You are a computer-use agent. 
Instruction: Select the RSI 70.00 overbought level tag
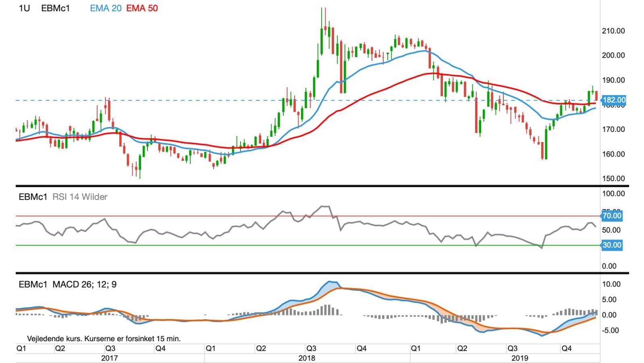coord(612,216)
